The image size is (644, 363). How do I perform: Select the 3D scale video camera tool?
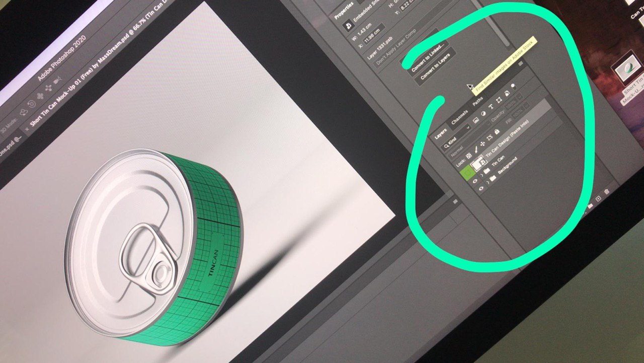tap(57, 81)
